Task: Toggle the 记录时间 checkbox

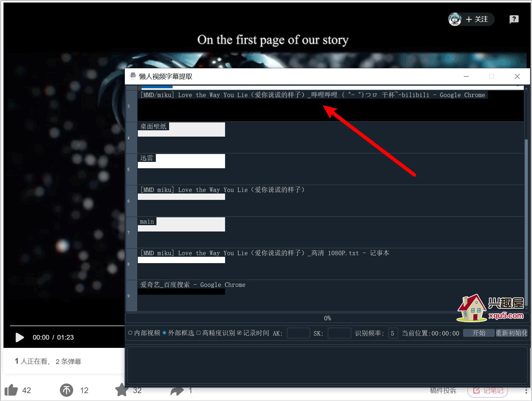Action: tap(253, 333)
